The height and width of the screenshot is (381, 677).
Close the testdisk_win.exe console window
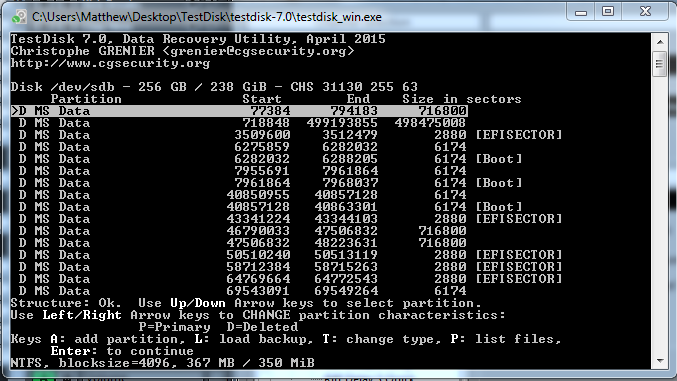coord(645,12)
